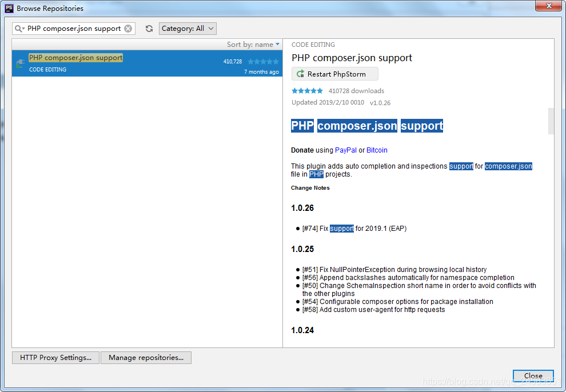
Task: Click the 'This plugin adds auto completion' description
Action: [x=412, y=170]
